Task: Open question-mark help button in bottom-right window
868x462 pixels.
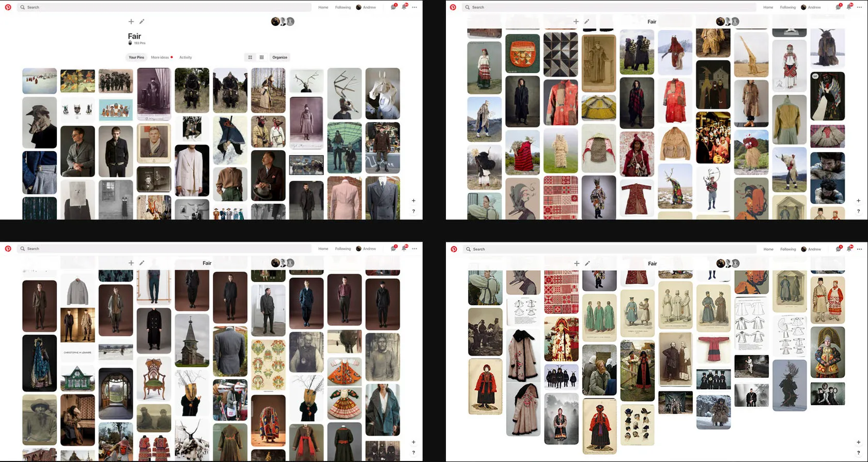Action: (x=859, y=452)
